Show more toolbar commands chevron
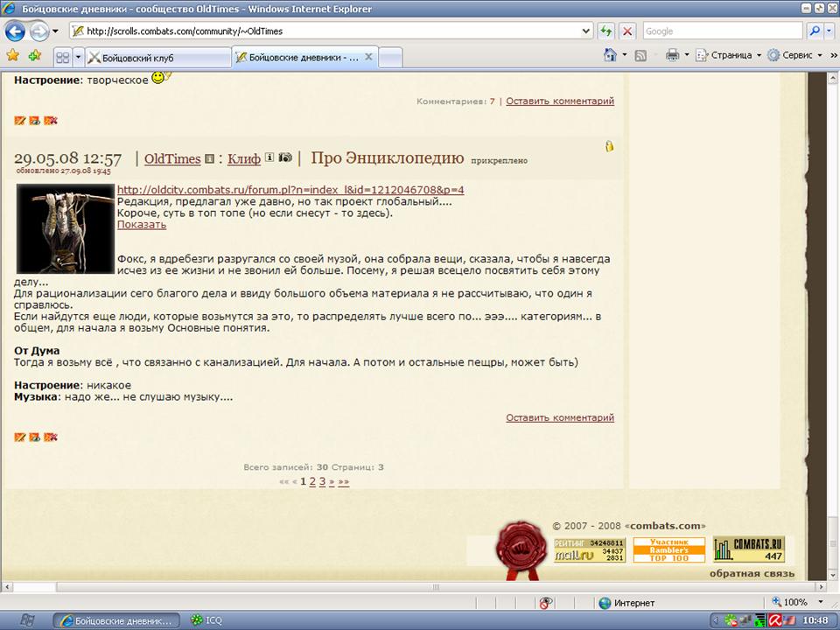Screen dimensions: 840x630 tap(834, 55)
